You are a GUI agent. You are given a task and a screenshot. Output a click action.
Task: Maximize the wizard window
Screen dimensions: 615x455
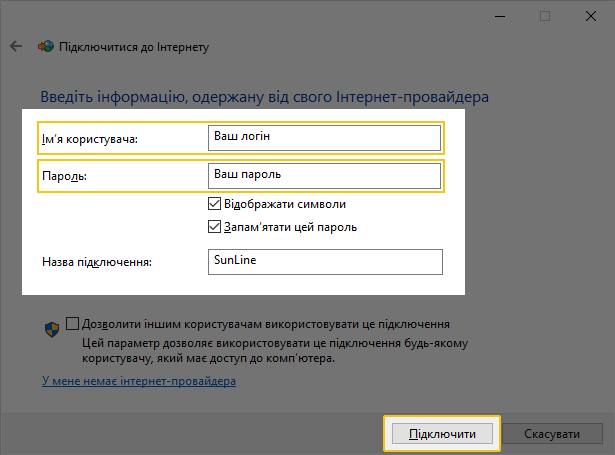[545, 16]
